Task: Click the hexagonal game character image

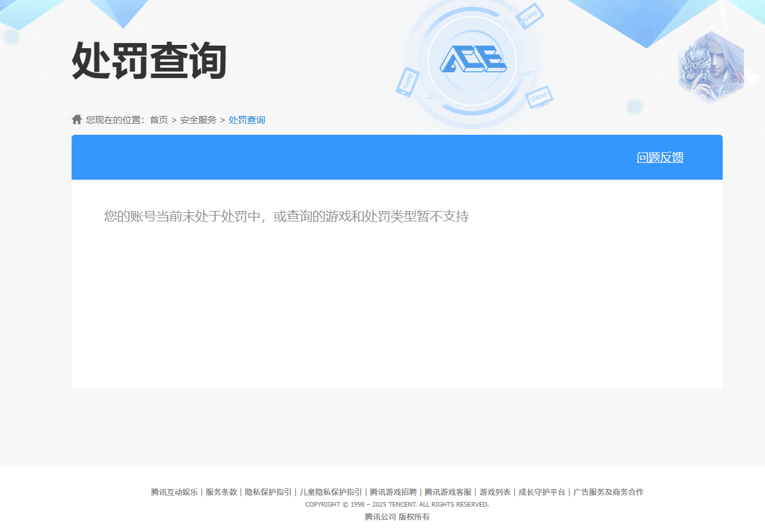Action: (x=710, y=68)
